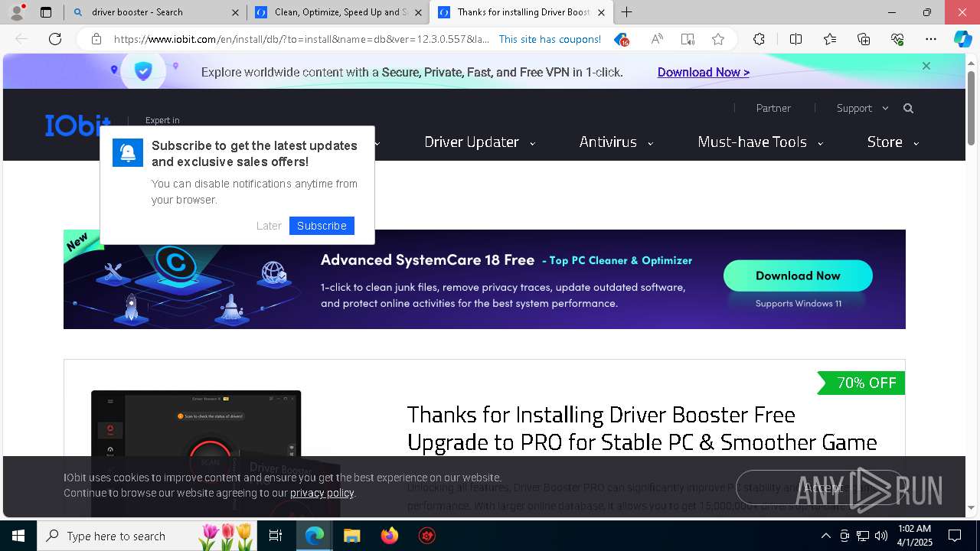
Task: Click the 'Download Now >' VPN link
Action: (x=704, y=72)
